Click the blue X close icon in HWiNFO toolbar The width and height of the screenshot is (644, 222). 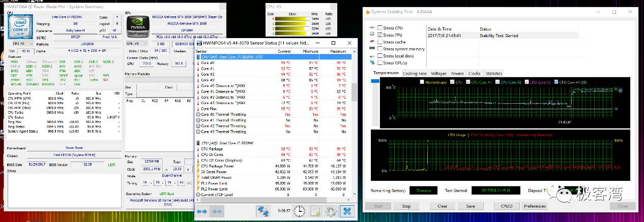pyautogui.click(x=347, y=211)
